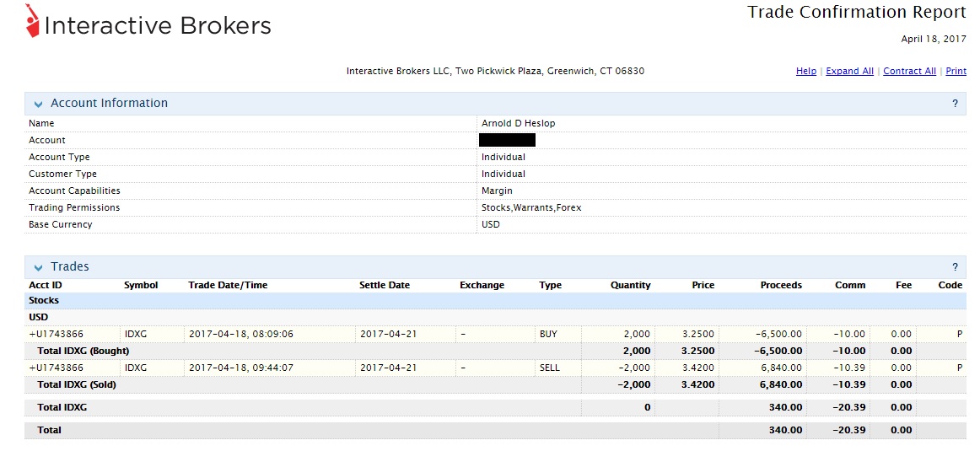Select the Total IDXG (Sold) row label
The height and width of the screenshot is (451, 980).
77,384
